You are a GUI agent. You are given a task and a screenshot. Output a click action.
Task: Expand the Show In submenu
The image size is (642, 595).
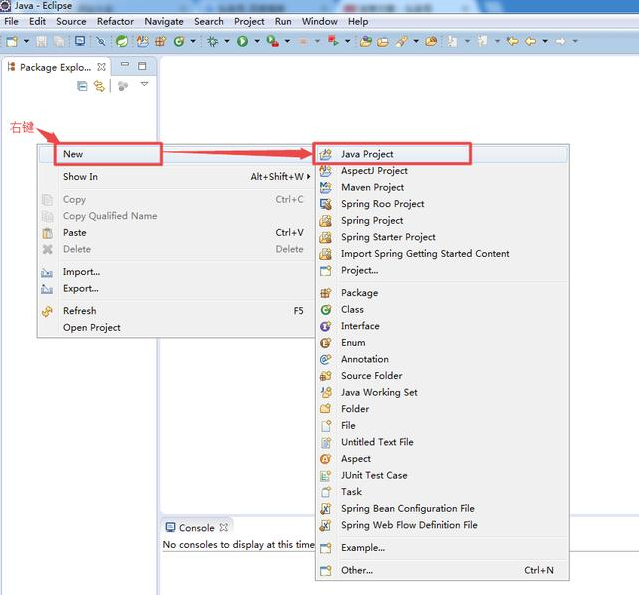[x=176, y=176]
